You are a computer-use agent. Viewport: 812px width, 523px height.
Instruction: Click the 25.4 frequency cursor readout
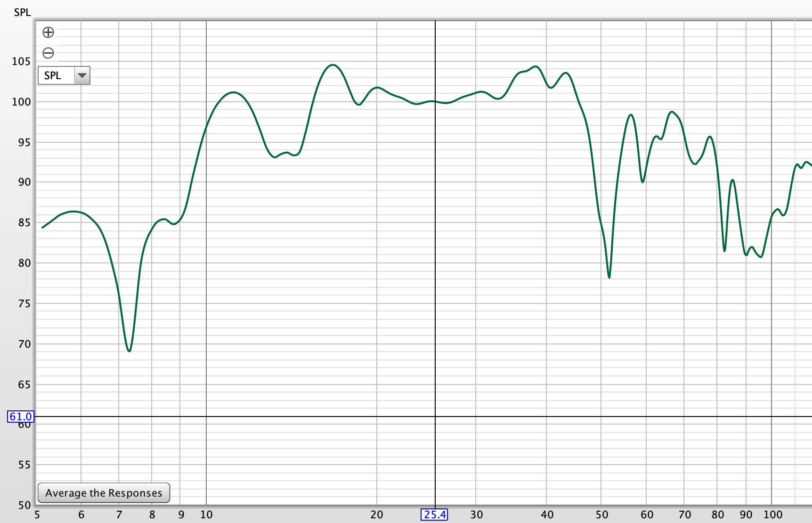tap(434, 515)
